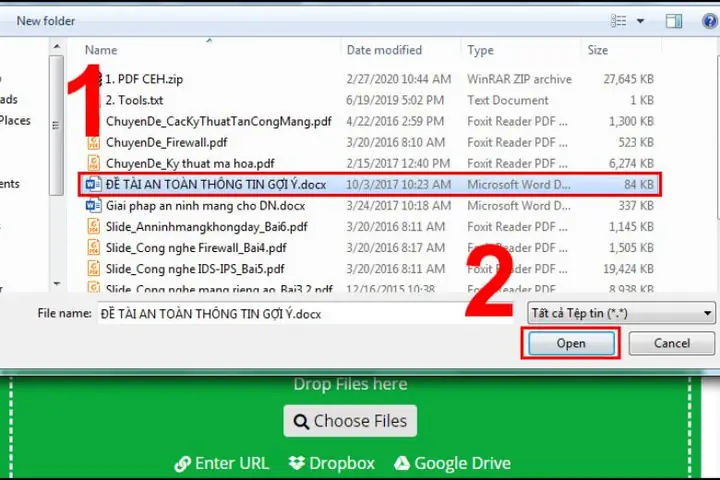Viewport: 720px width, 480px height.
Task: Click the Text Document type cell
Action: tap(508, 100)
